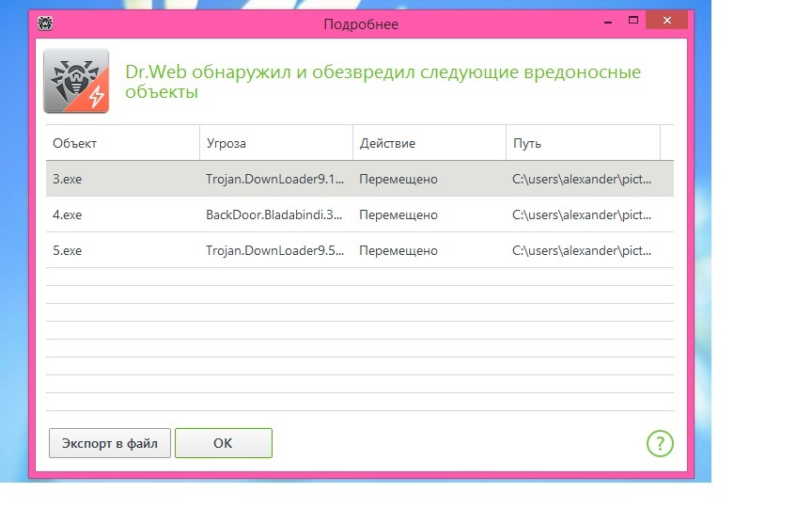Click the Trojan.DownLoader9.5... threat cell

pos(275,250)
